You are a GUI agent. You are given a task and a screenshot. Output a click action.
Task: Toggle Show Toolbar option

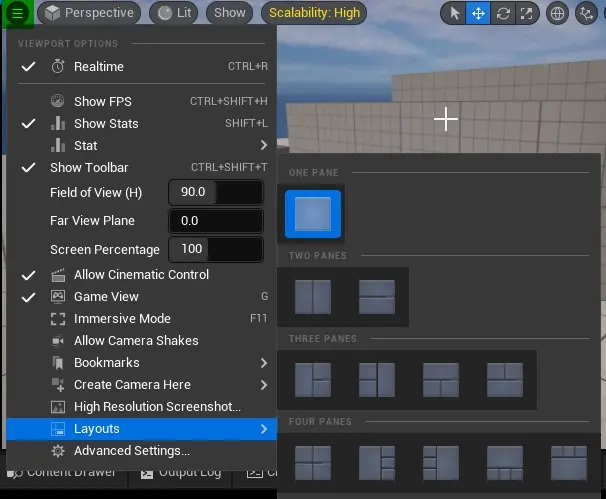(x=141, y=168)
